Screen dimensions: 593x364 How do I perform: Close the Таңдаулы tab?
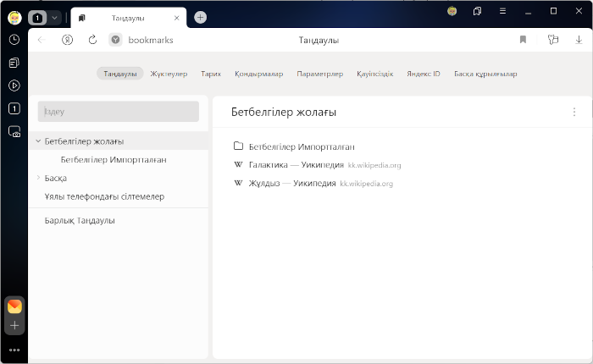point(176,18)
